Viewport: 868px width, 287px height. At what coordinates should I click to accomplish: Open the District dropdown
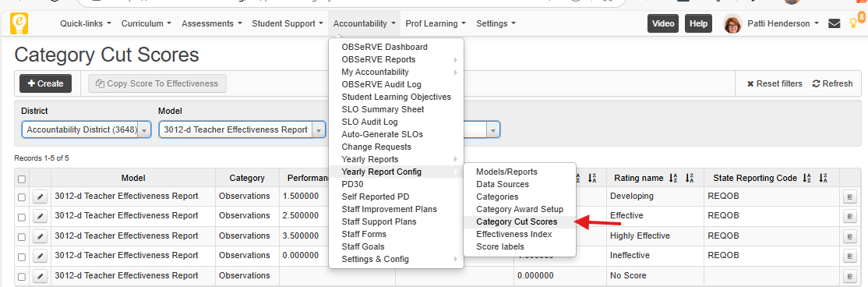(86, 129)
